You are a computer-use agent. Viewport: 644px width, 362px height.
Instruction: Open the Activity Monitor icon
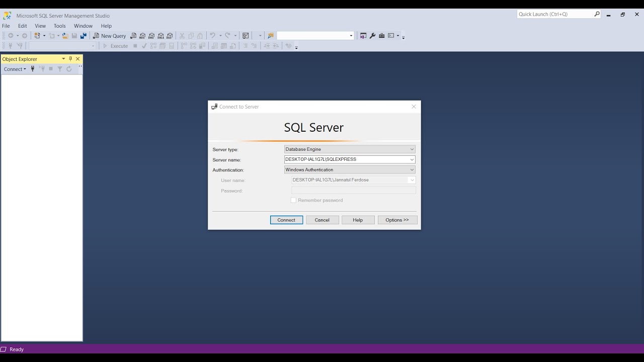[x=246, y=36]
